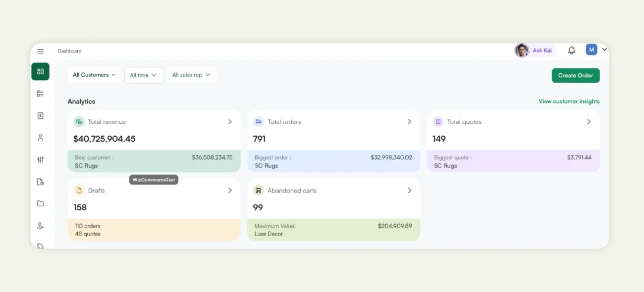Click the customers person icon in sidebar

click(x=40, y=137)
